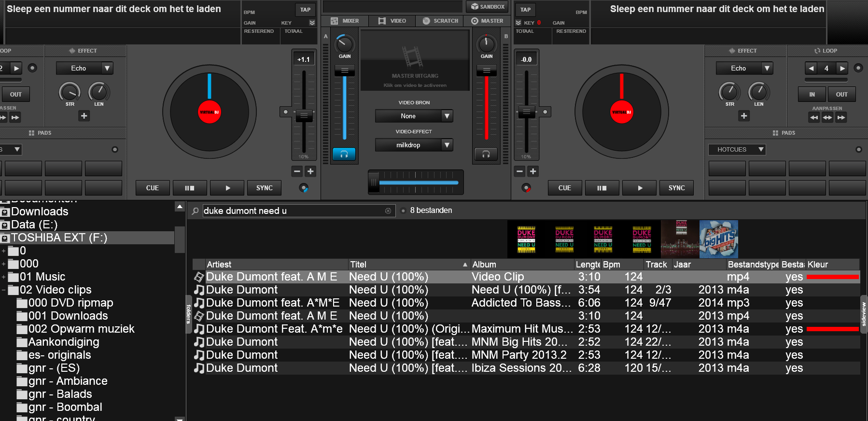Image resolution: width=868 pixels, height=421 pixels.
Task: Add effect slot on right deck
Action: point(744,116)
